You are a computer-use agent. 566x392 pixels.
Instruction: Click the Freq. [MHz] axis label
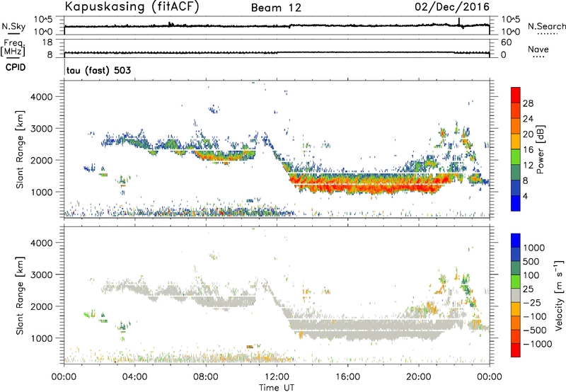point(13,47)
